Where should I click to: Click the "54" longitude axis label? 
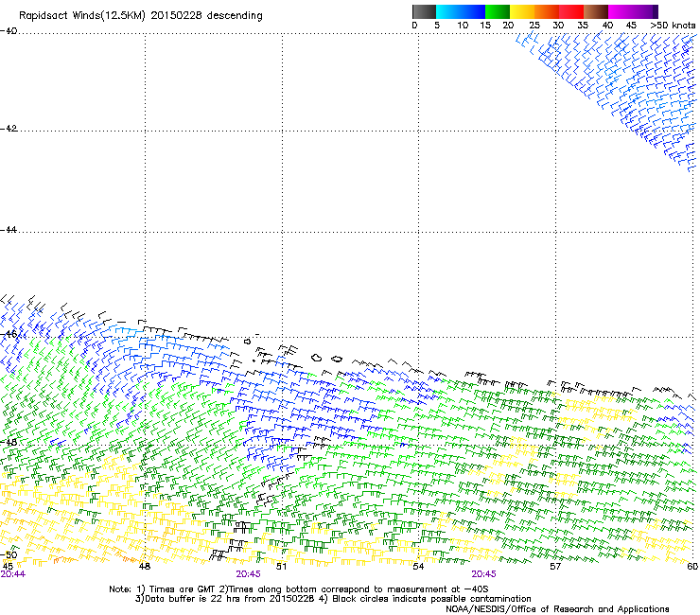(418, 567)
